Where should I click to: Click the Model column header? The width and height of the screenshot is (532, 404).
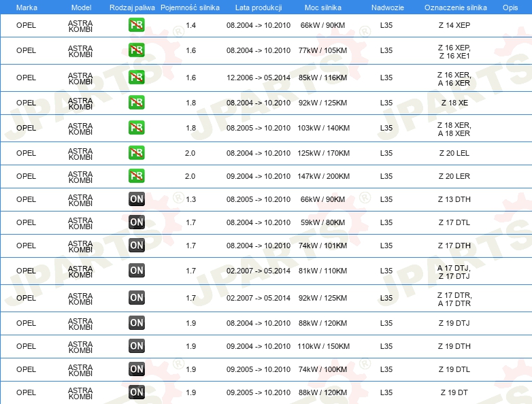(x=82, y=7)
